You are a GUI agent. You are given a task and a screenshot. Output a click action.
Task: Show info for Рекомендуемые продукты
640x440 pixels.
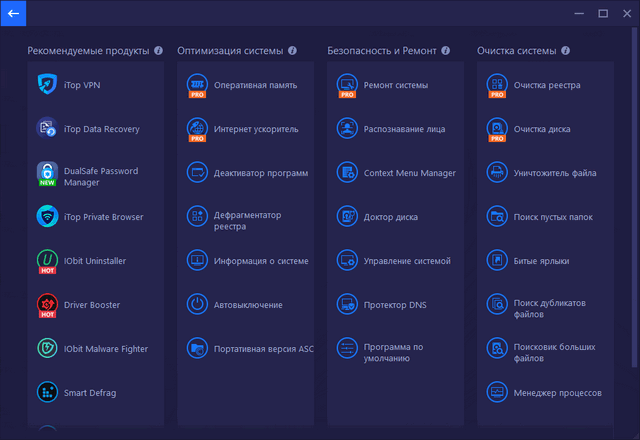click(x=158, y=50)
